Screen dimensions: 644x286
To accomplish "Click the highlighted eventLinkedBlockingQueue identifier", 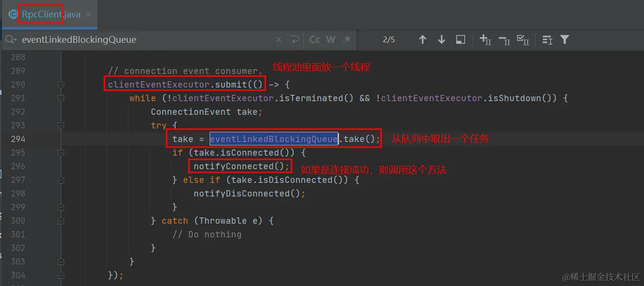I will click(x=274, y=139).
